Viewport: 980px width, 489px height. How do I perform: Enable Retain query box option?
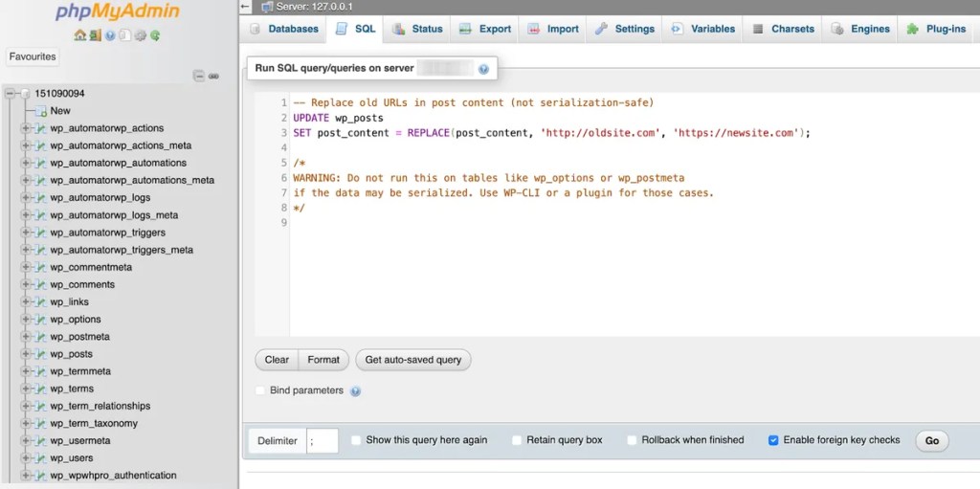pos(517,440)
